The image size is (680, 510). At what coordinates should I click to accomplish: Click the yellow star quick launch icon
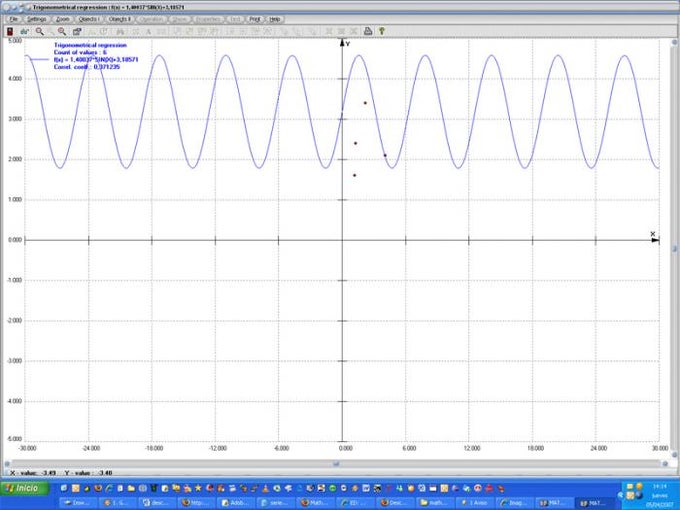click(198, 488)
